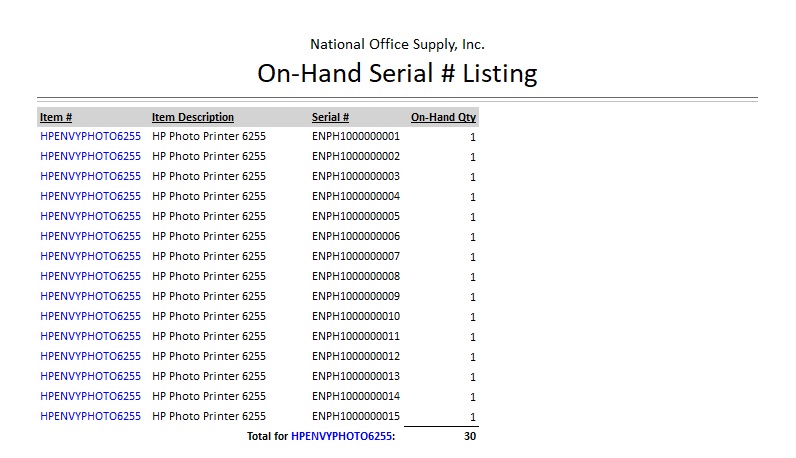This screenshot has height=458, width=796.
Task: Click the National Office Supply, Inc. heading
Action: (397, 44)
